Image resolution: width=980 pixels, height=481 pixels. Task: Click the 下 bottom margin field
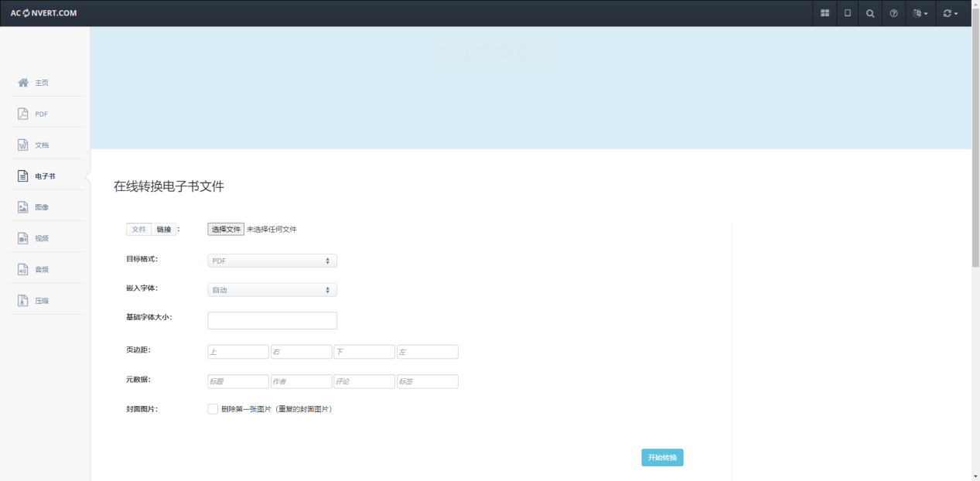364,352
